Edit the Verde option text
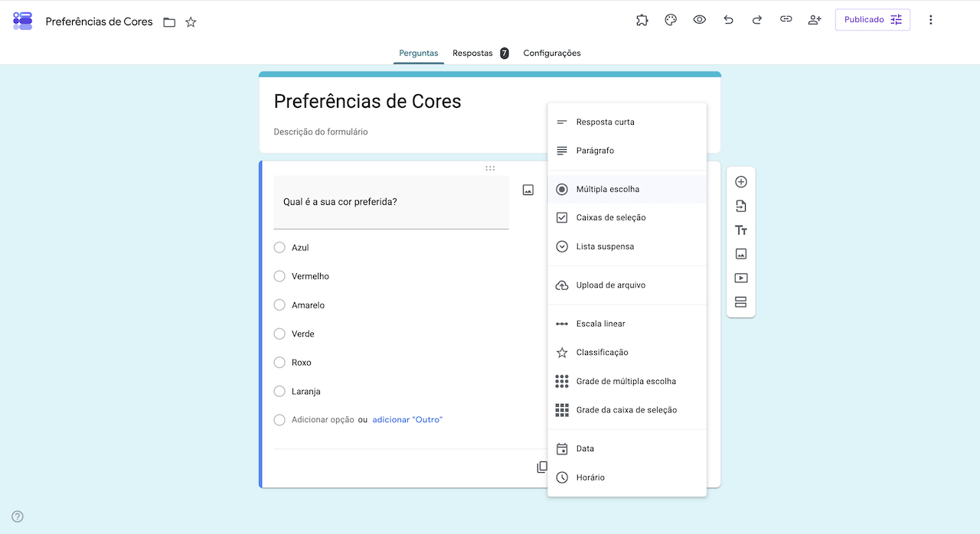The width and height of the screenshot is (980, 534). 303,334
